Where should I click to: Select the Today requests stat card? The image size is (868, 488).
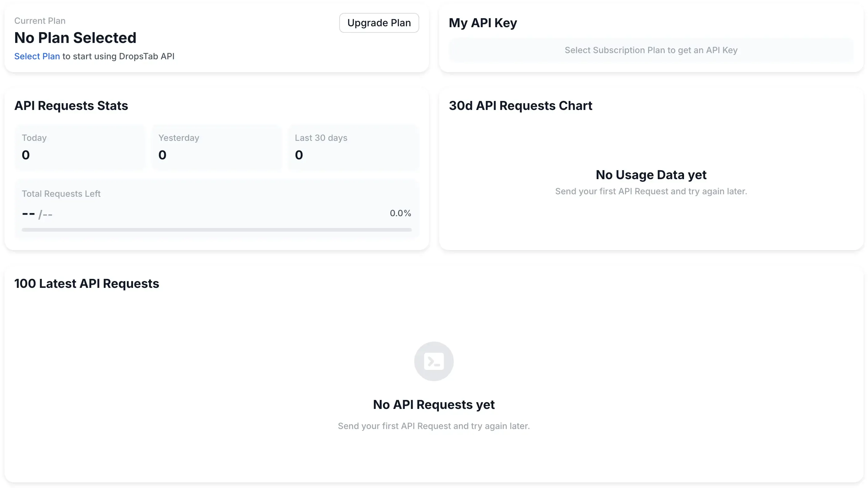80,147
